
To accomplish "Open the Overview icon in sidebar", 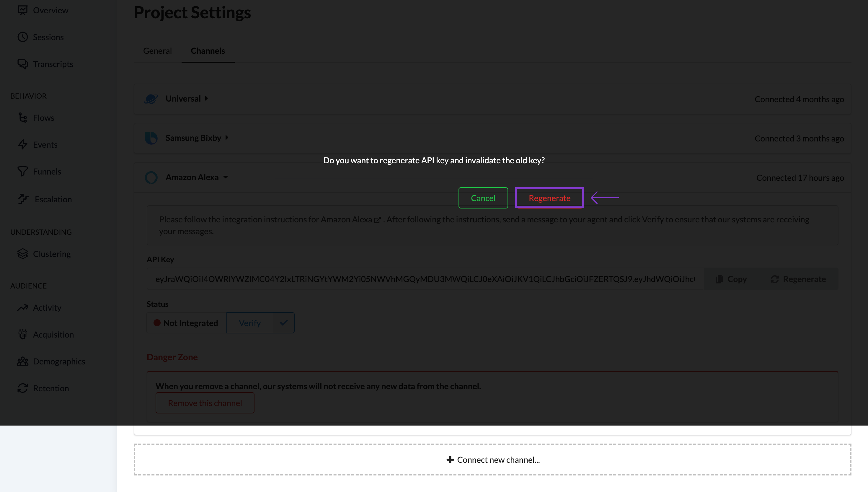I will tap(23, 10).
